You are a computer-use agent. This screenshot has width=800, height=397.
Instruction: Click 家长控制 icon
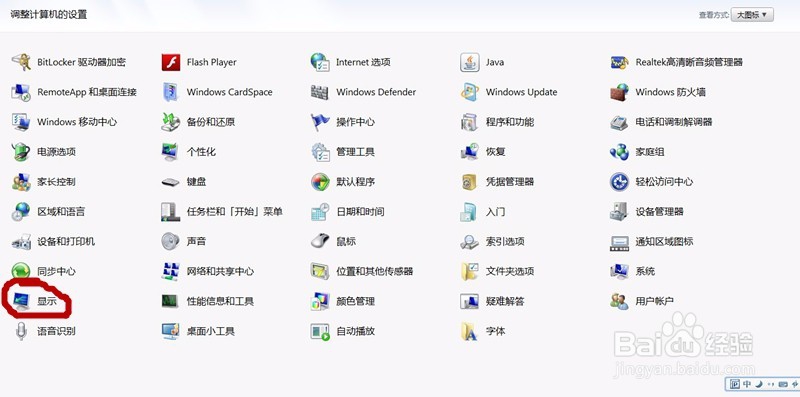(x=21, y=182)
